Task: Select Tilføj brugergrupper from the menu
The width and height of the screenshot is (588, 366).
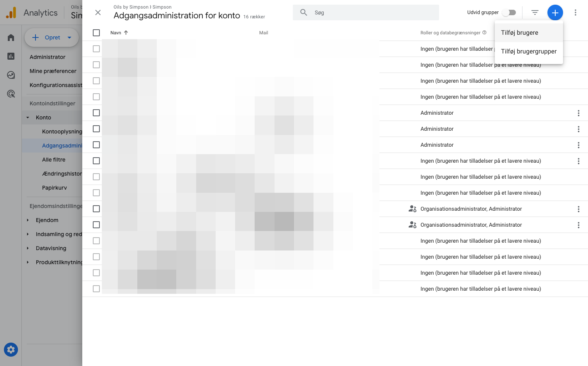Action: tap(529, 52)
